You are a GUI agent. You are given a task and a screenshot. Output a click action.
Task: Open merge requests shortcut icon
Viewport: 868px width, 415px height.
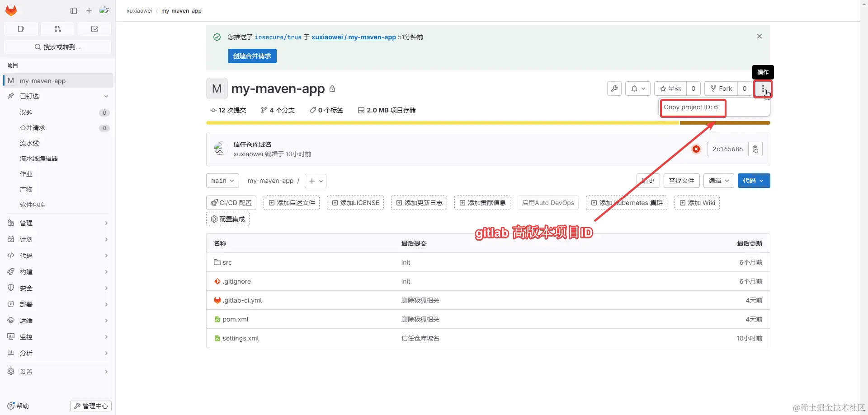(x=57, y=29)
